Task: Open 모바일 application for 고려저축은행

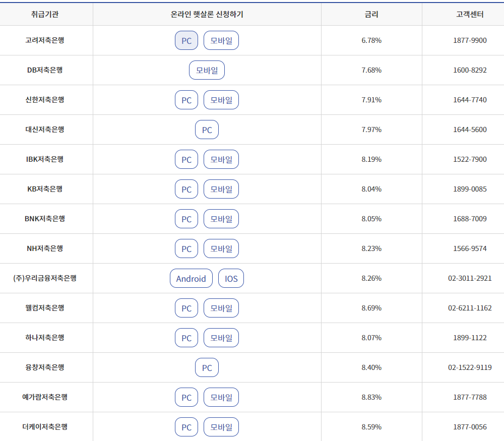Action: (x=221, y=40)
